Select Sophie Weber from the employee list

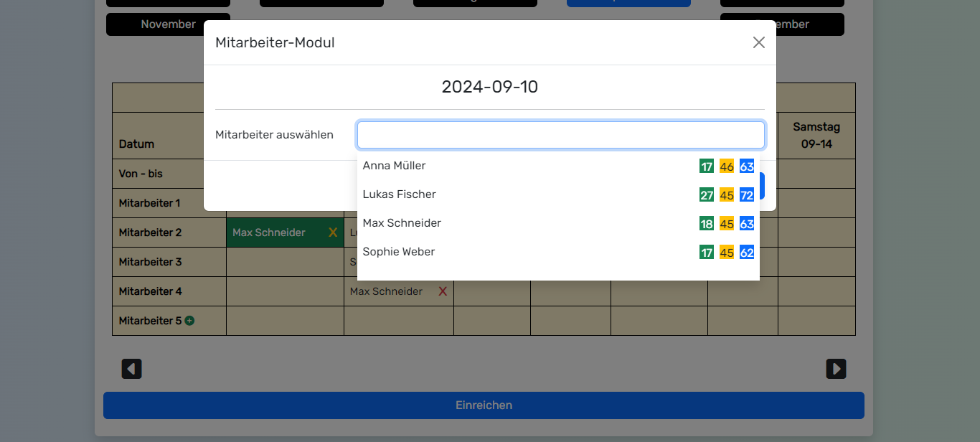coord(399,252)
